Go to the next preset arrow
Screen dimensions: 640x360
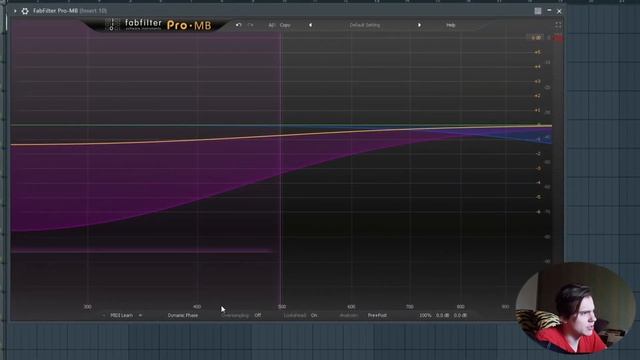click(x=419, y=25)
